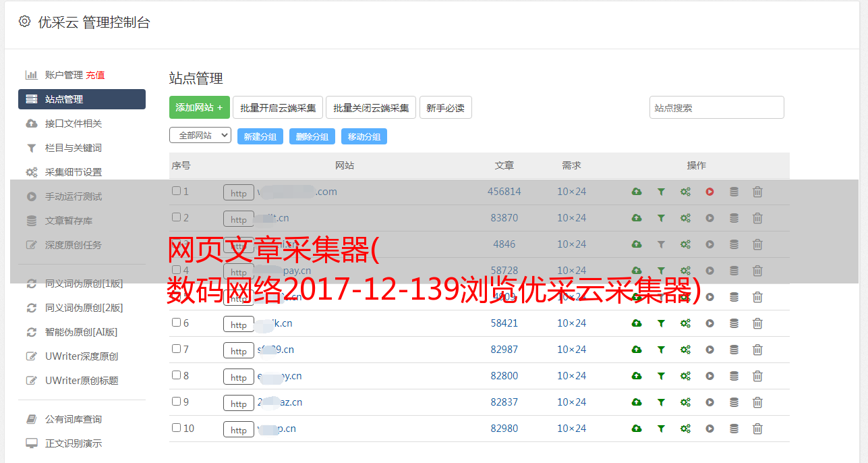This screenshot has height=463, width=868.
Task: Open article count 82987 link
Action: [504, 350]
